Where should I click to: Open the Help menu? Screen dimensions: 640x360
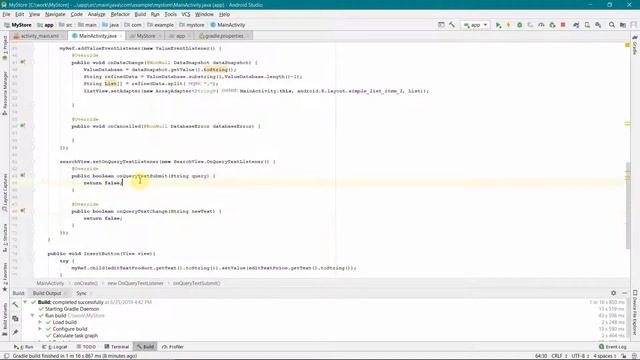224,14
